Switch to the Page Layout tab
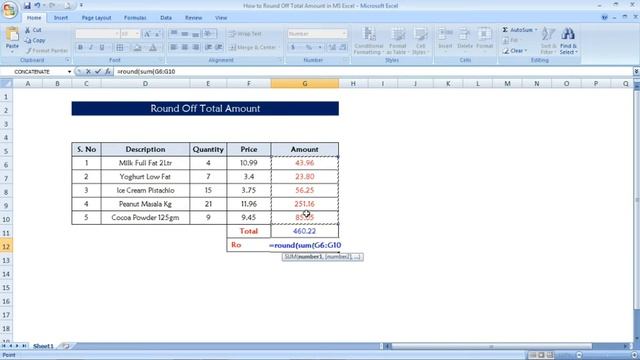The height and width of the screenshot is (360, 640). point(96,18)
